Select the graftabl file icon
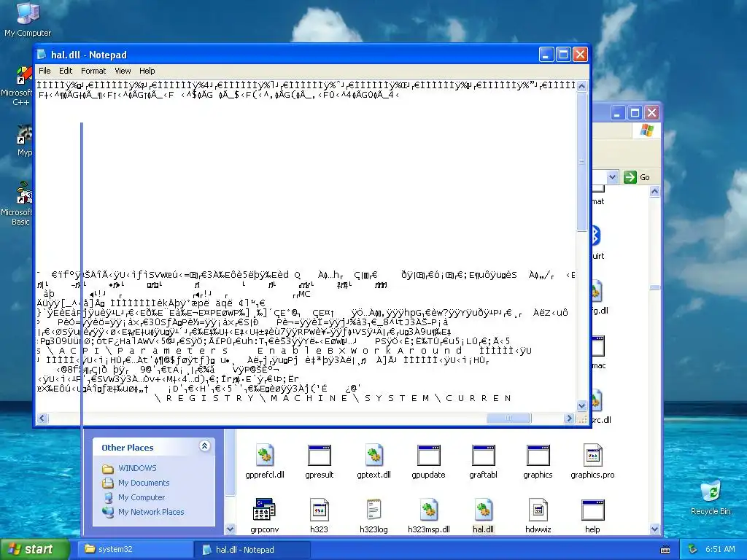 point(483,455)
